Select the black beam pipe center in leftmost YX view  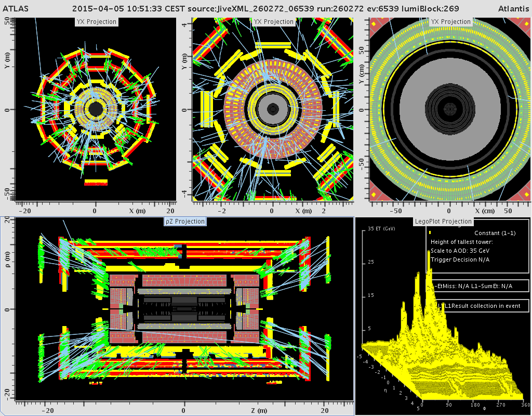click(96, 109)
